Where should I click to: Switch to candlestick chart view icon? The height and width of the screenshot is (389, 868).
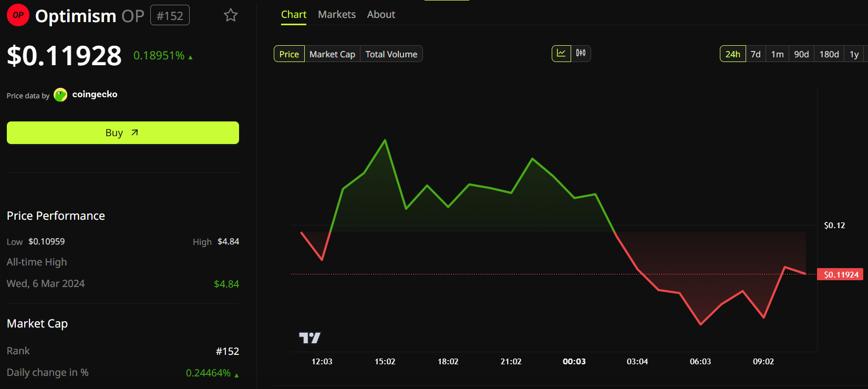click(581, 53)
